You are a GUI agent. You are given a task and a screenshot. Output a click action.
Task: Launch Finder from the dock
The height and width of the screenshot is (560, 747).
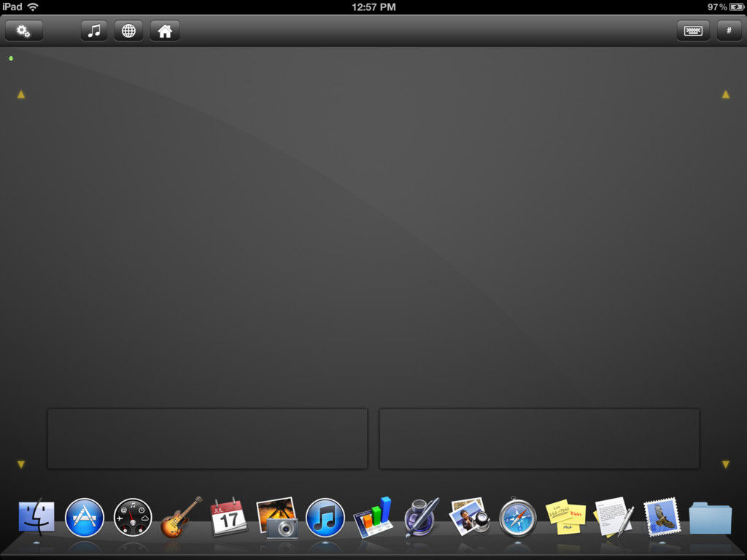[36, 518]
